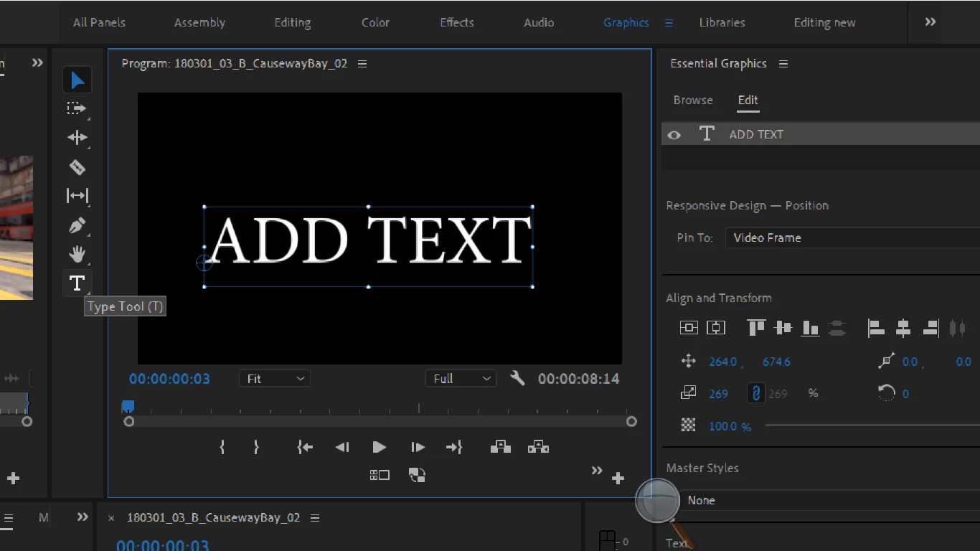Screen dimensions: 980x551
Task: Select the Track Select Forward tool
Action: [77, 108]
